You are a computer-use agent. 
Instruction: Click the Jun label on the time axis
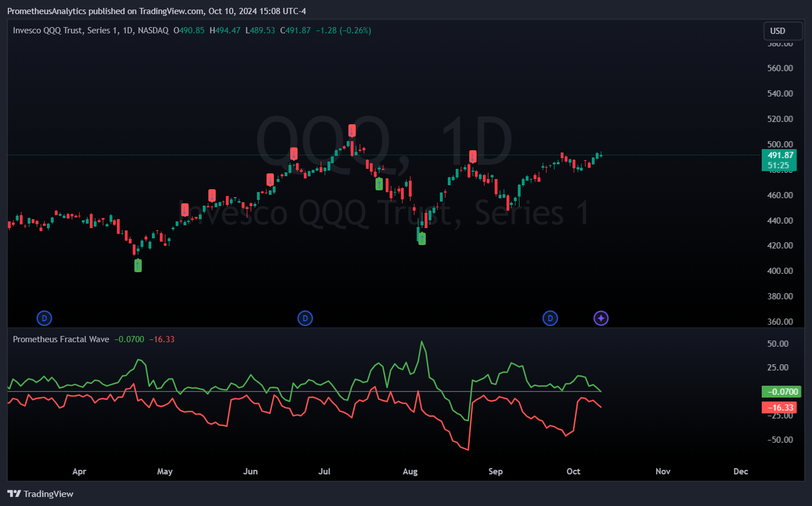click(250, 472)
